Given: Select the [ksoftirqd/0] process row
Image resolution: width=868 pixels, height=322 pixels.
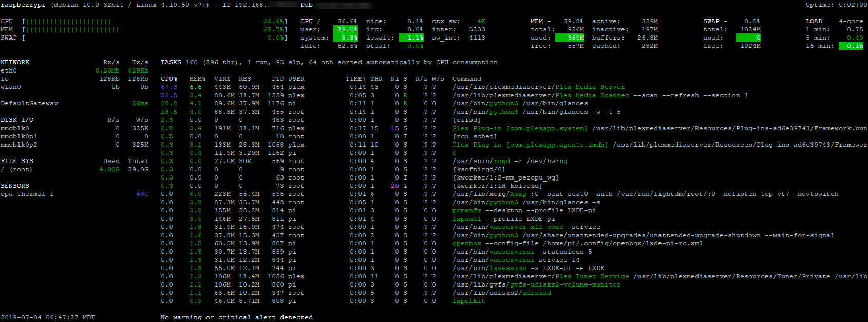Looking at the screenshot, I should pos(333,170).
